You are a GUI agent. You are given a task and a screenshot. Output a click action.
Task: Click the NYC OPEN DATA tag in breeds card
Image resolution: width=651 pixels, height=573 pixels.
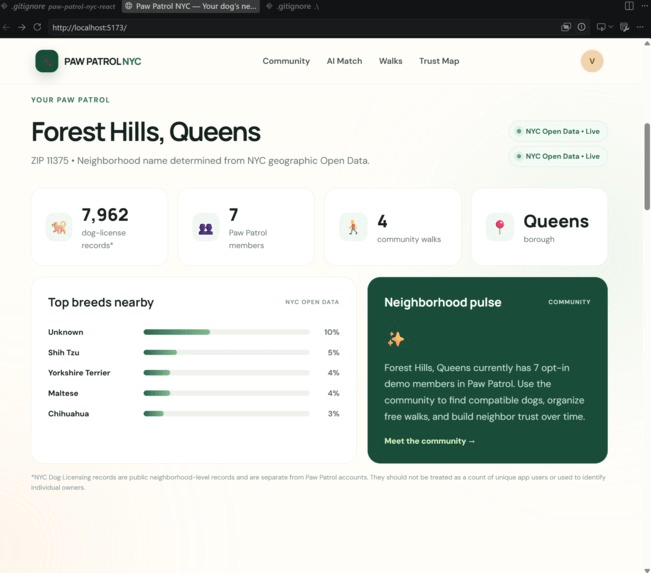click(312, 302)
